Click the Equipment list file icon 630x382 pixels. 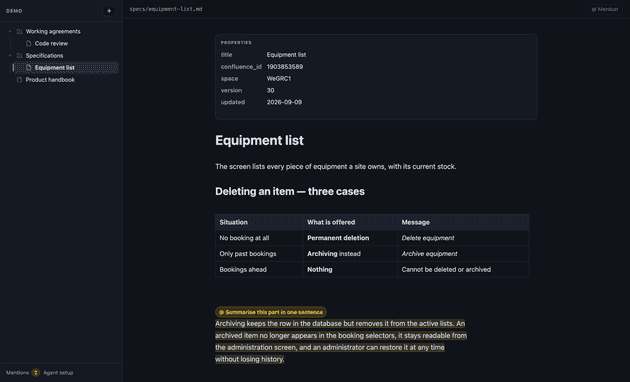click(x=29, y=67)
